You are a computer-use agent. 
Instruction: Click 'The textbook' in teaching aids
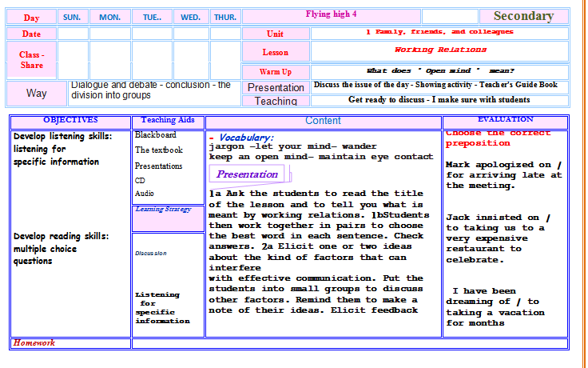[x=159, y=150]
